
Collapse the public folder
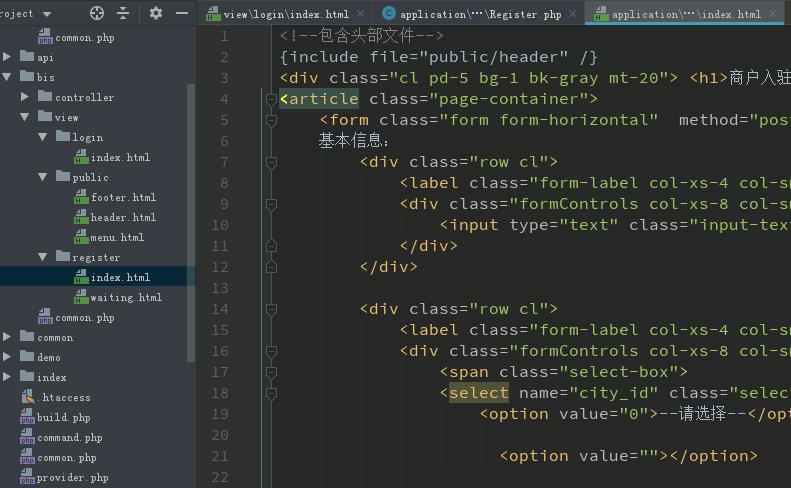(43, 177)
